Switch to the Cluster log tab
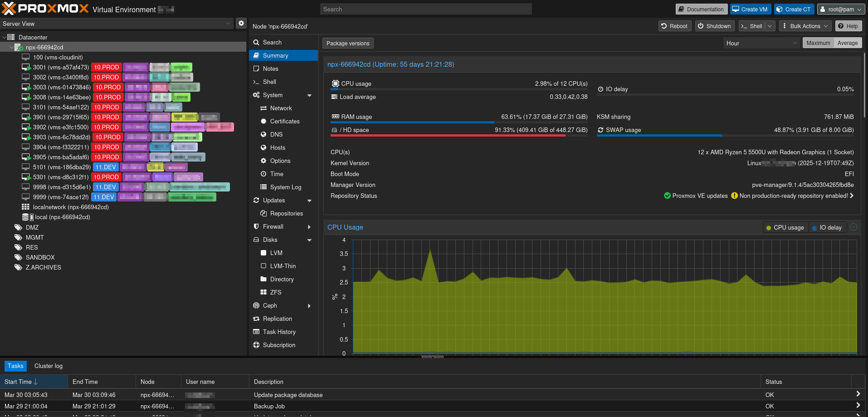 (49, 366)
